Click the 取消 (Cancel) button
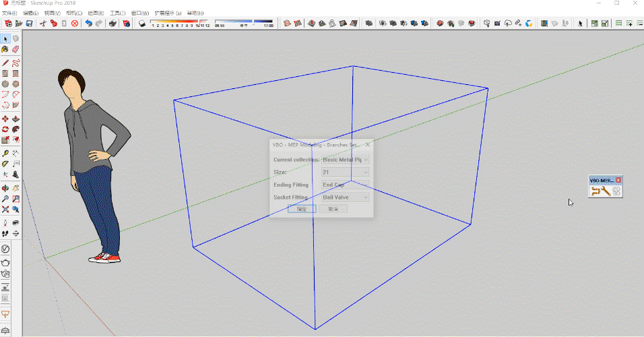Viewport: 644px width, 337px height. click(333, 209)
